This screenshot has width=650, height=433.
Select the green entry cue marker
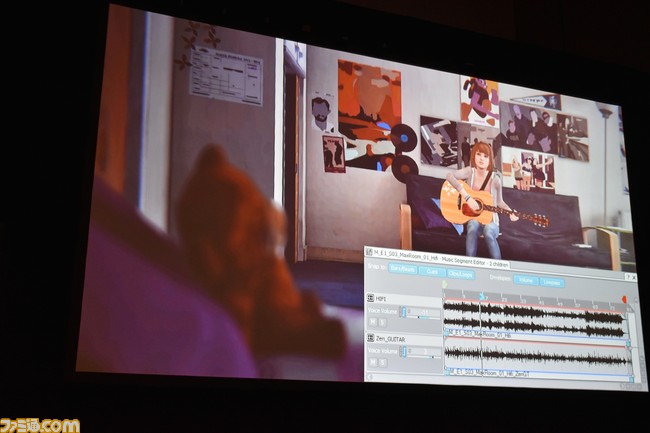tap(444, 284)
